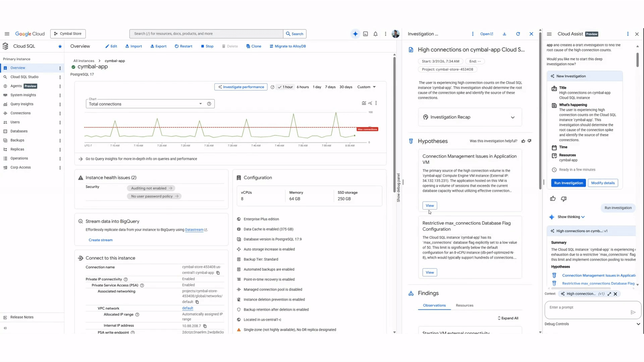Open the Custom time range dropdown
The image size is (644, 362).
point(366,87)
